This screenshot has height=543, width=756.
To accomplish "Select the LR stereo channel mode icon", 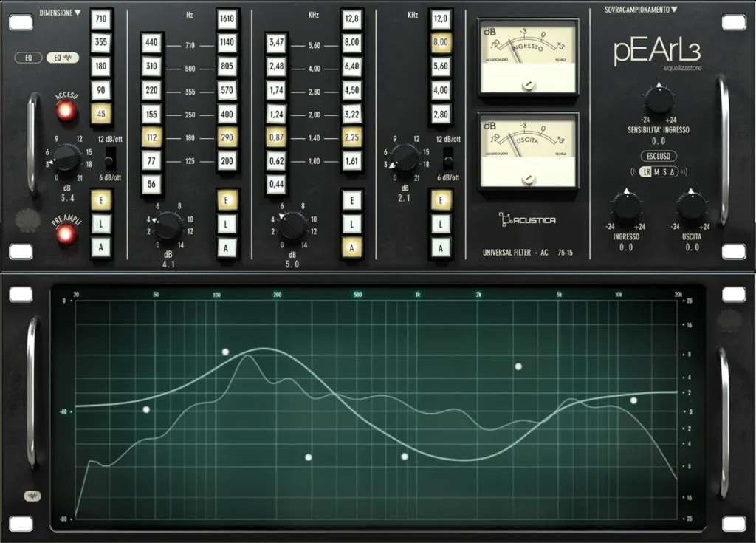I will tap(647, 171).
